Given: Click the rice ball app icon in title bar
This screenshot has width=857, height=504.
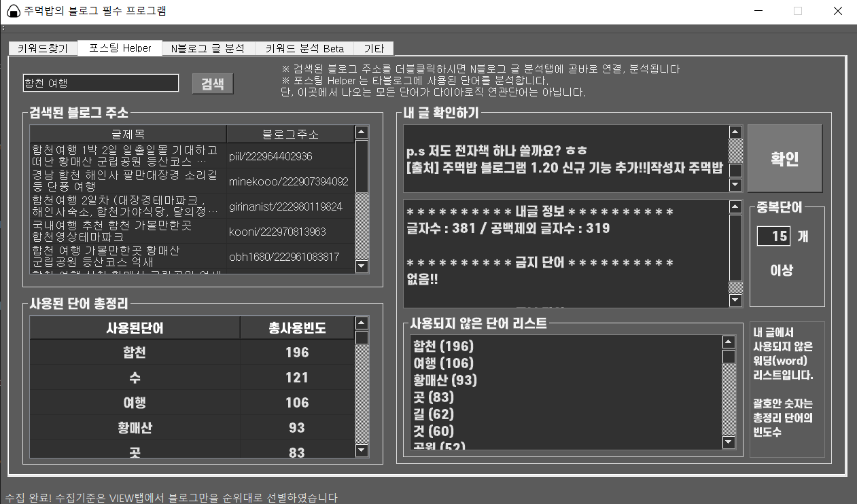Looking at the screenshot, I should point(12,11).
